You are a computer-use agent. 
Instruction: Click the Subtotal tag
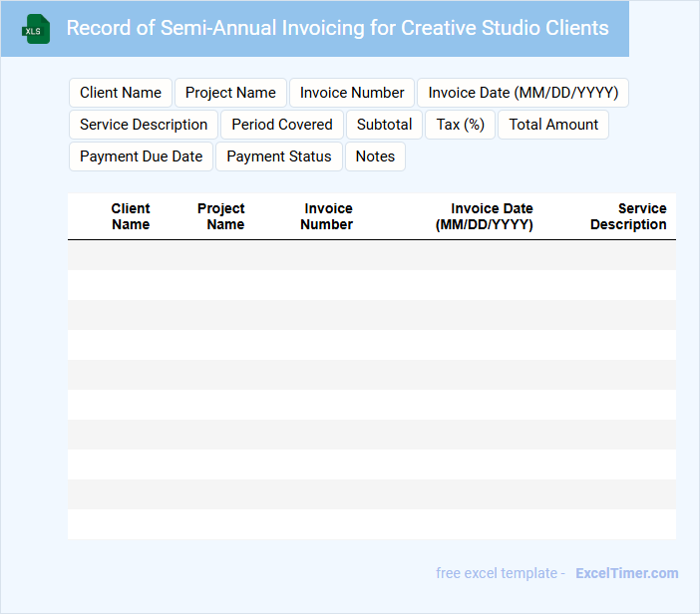[384, 125]
